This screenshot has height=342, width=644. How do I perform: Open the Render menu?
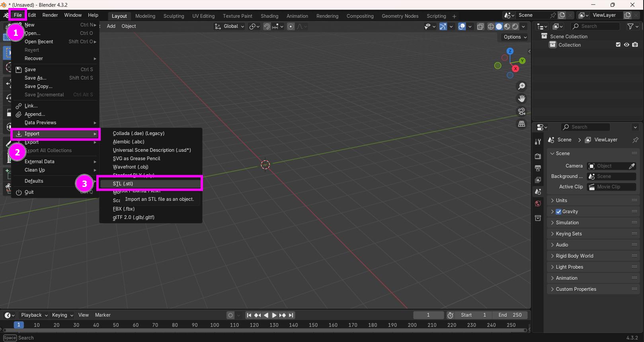[50, 15]
